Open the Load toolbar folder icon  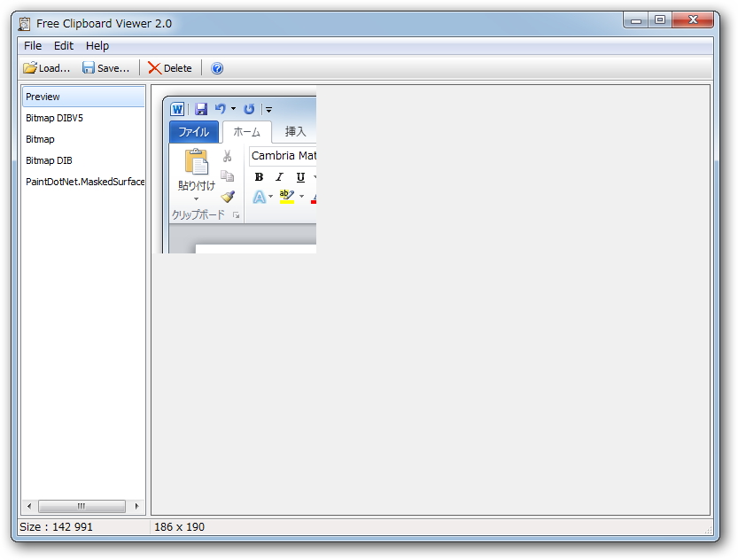pyautogui.click(x=28, y=67)
